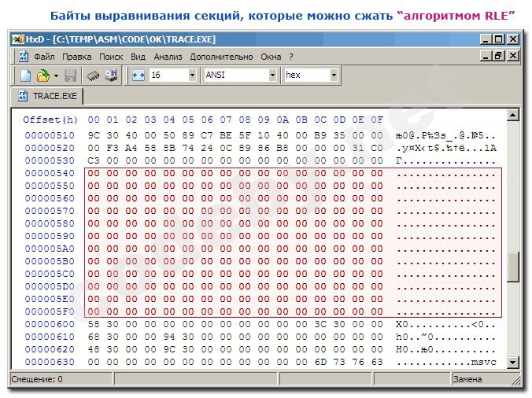Viewport: 532px width, 398px height.
Task: Click byte 6D in row 00000630
Action: pos(320,362)
